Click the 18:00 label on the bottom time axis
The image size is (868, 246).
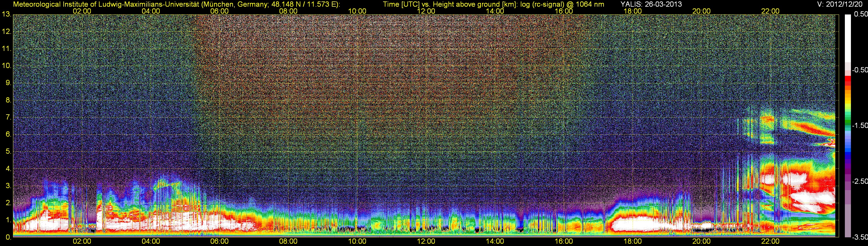pyautogui.click(x=633, y=241)
